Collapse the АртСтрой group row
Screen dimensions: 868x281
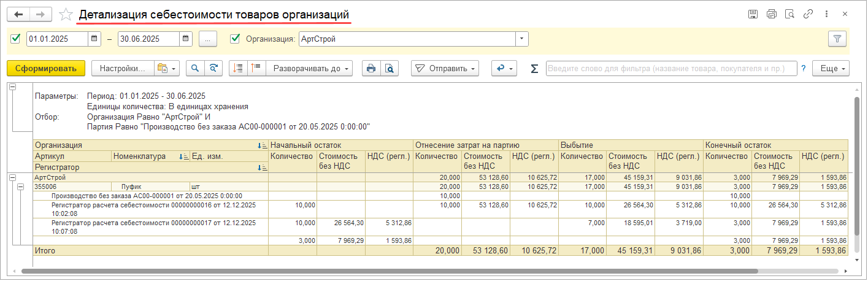(13, 177)
